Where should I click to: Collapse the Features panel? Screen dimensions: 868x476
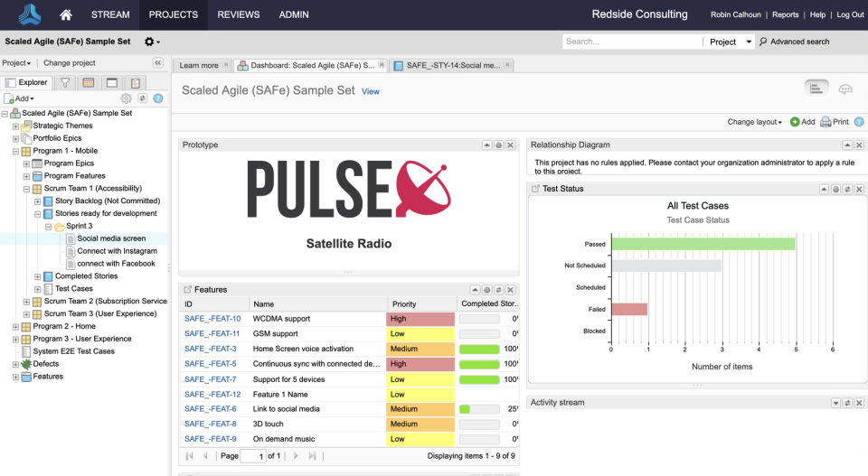[x=475, y=290]
